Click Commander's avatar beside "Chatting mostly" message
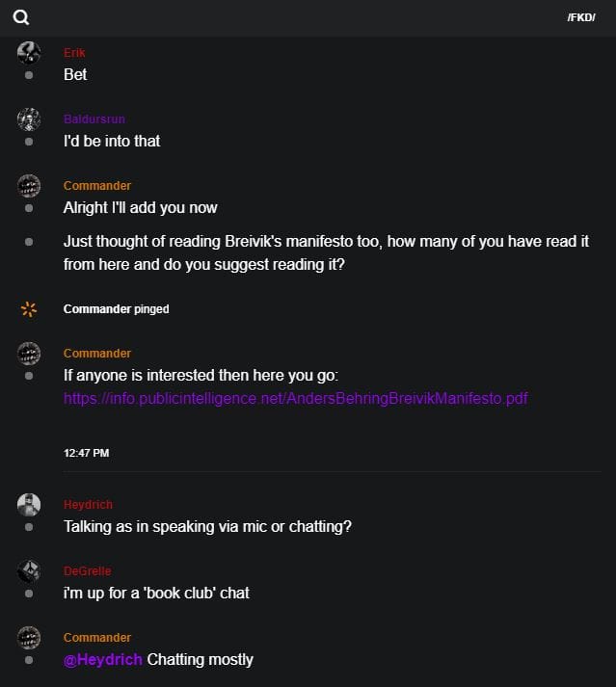 [29, 638]
